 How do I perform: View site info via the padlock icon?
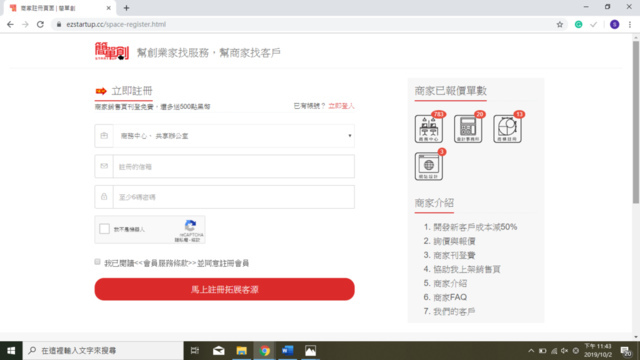pos(59,24)
